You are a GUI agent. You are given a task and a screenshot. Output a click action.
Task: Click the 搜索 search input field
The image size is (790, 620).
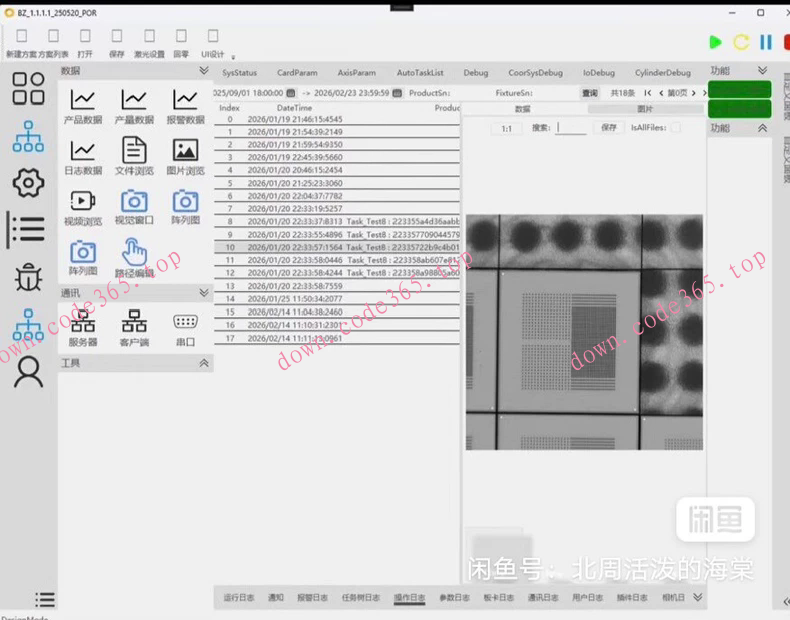click(x=572, y=128)
